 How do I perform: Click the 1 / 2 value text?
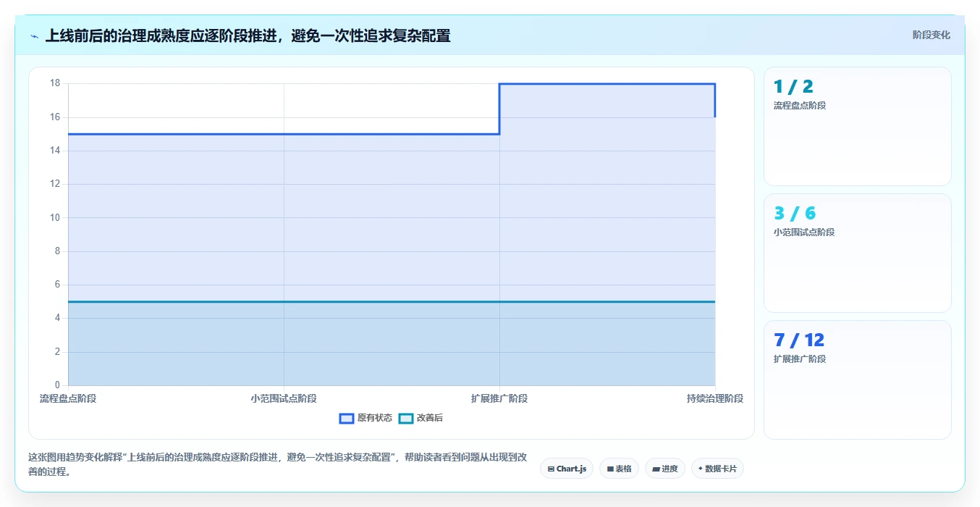793,87
